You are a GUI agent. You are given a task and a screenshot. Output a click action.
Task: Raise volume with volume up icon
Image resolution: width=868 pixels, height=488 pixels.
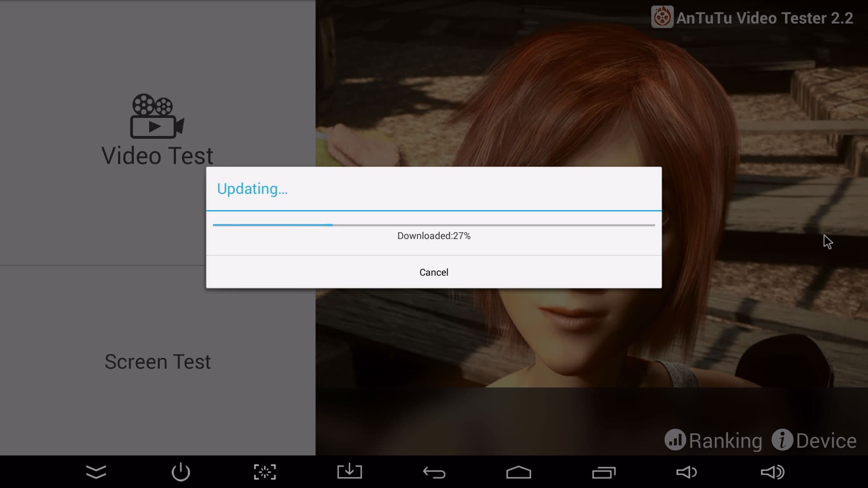click(772, 472)
